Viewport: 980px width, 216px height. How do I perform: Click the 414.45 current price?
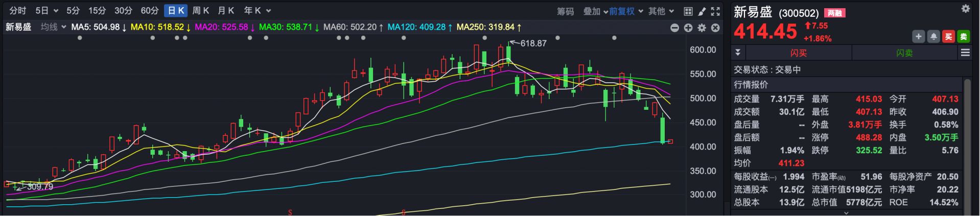pyautogui.click(x=765, y=32)
